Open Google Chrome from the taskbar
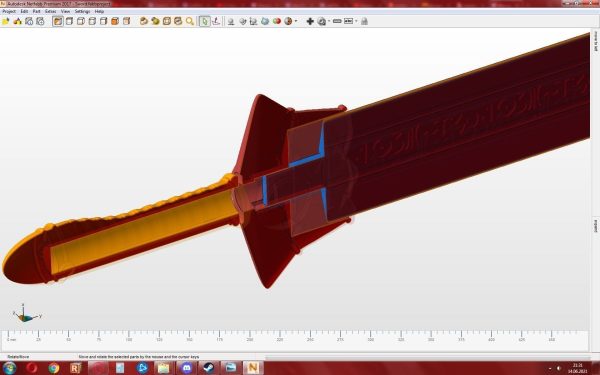The width and height of the screenshot is (600, 375). (54, 368)
